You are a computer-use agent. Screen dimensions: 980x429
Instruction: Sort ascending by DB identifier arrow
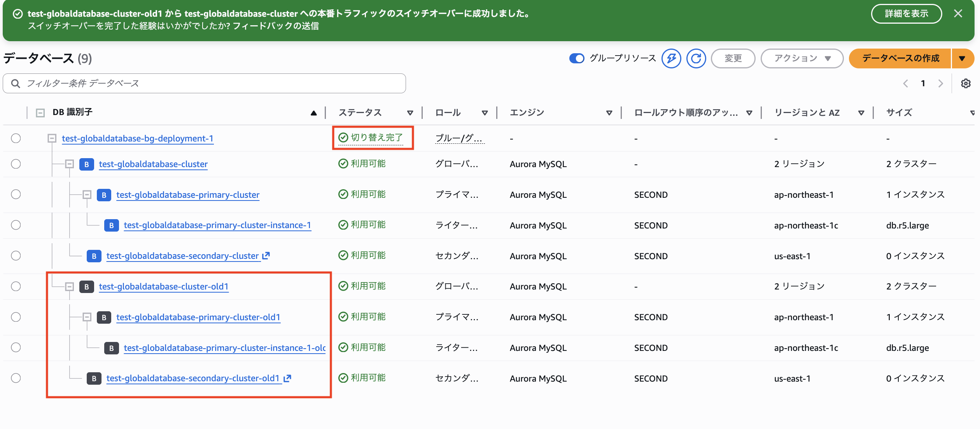click(x=313, y=113)
